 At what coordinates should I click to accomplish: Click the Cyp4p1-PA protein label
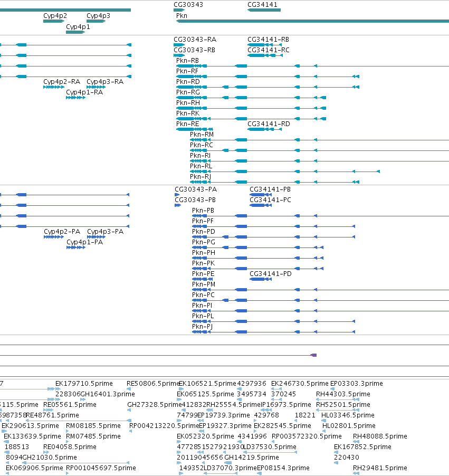[85, 242]
